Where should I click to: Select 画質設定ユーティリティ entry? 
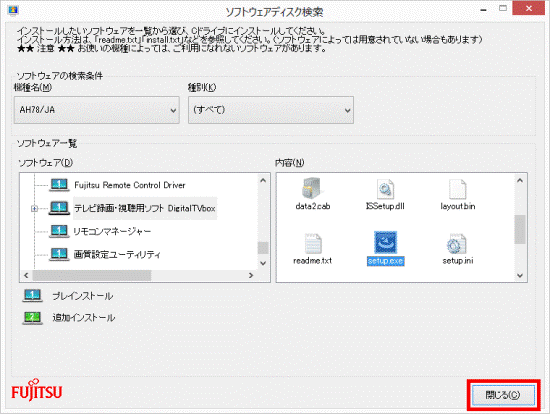[x=117, y=254]
